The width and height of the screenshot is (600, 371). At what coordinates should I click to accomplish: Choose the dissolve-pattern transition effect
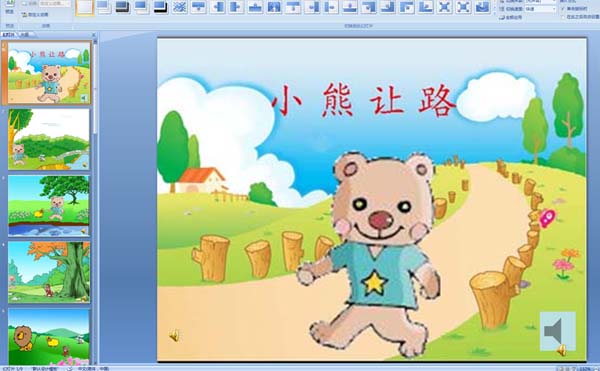(179, 7)
